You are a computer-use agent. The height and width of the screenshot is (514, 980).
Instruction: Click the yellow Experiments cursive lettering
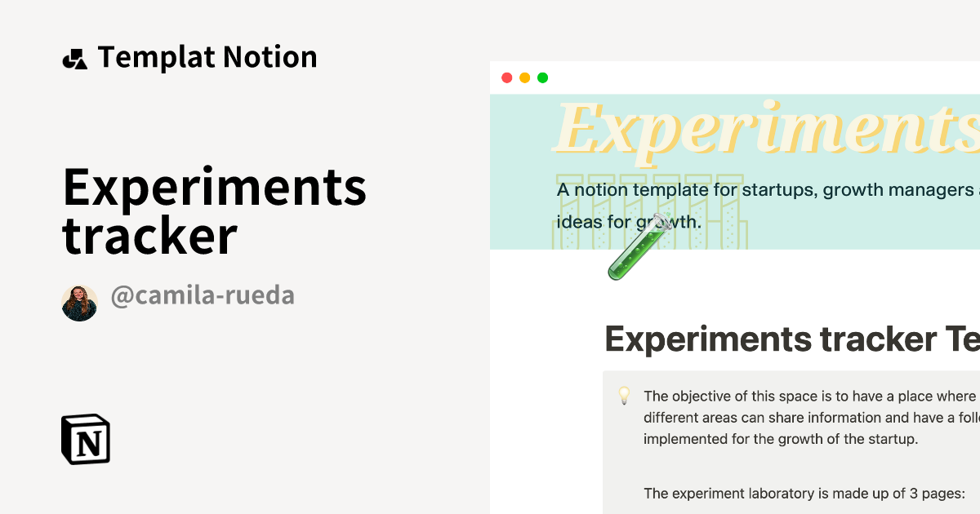(768, 126)
